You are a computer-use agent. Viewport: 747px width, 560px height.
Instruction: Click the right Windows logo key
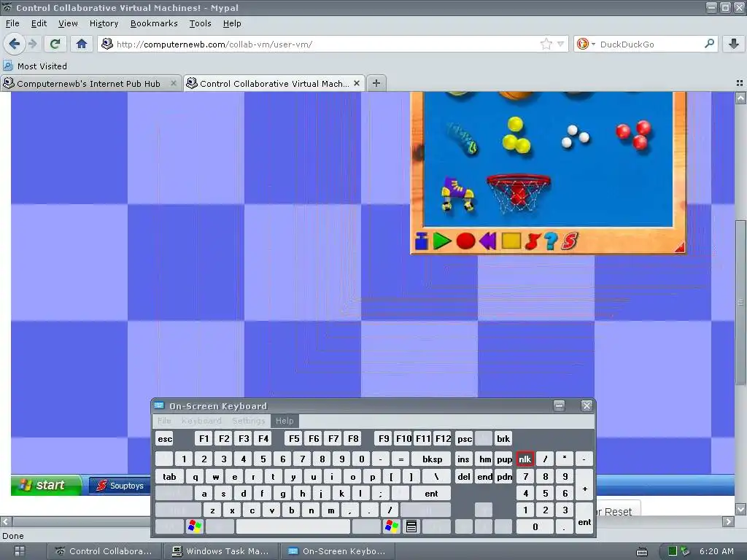[392, 526]
